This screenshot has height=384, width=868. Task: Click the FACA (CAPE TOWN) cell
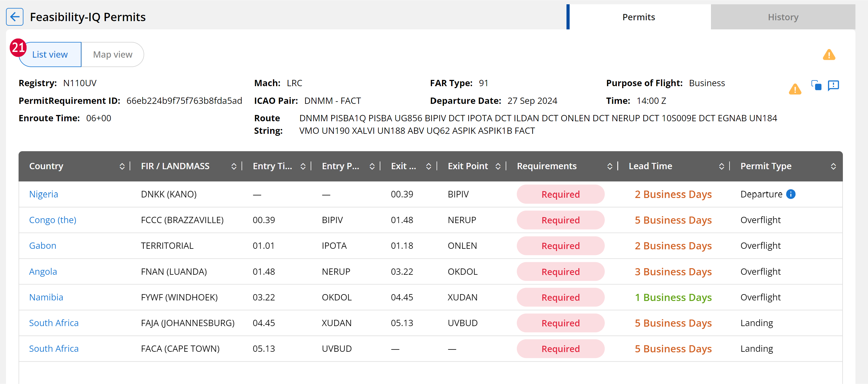(180, 349)
